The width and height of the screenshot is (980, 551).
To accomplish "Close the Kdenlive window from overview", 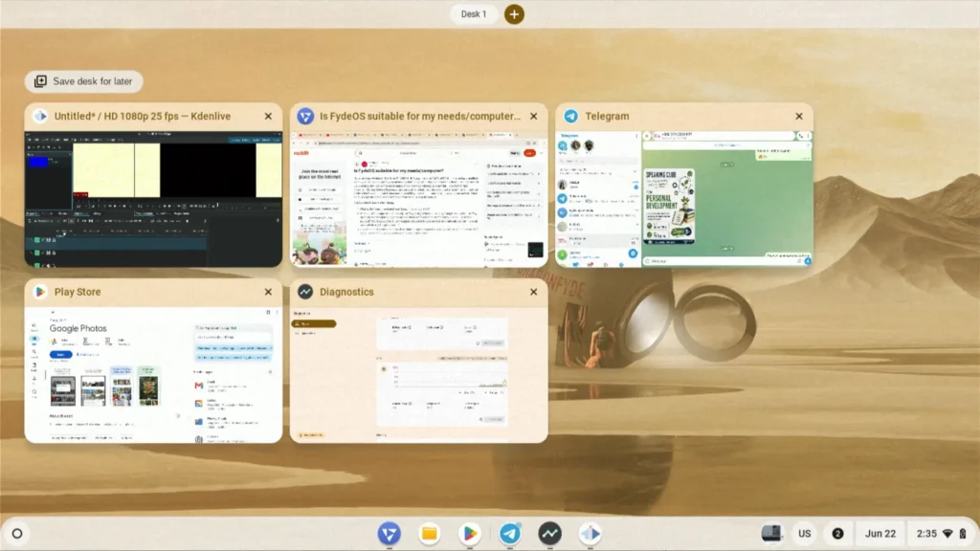I will point(268,116).
